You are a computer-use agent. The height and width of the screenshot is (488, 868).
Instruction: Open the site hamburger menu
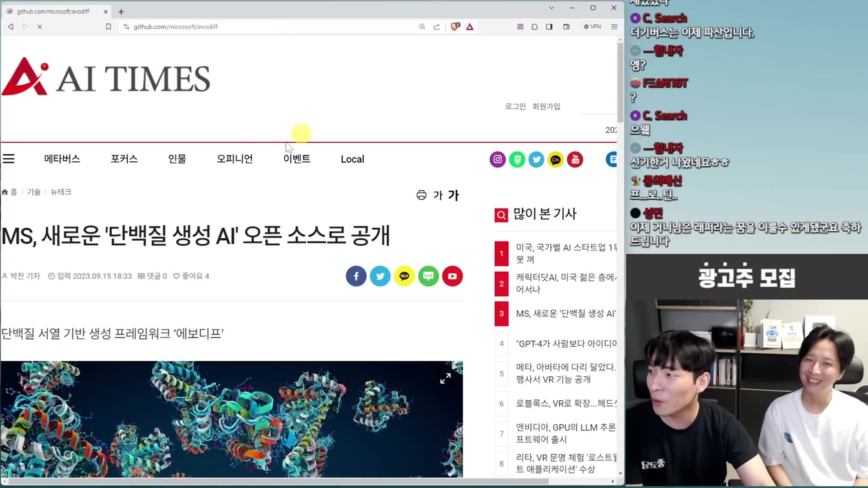click(x=8, y=159)
